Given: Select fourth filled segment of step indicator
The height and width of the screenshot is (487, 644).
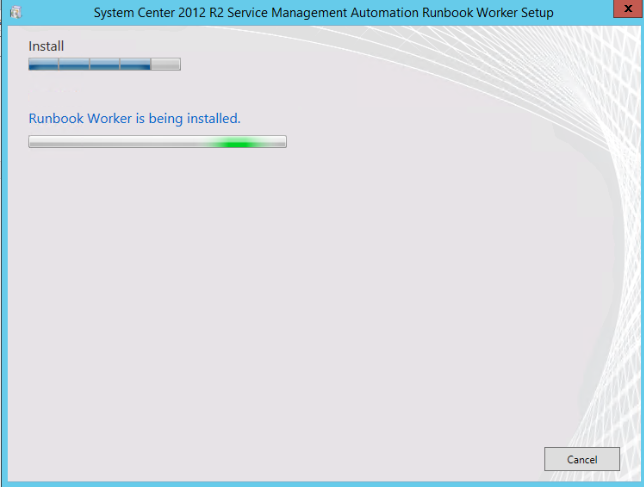Looking at the screenshot, I should (135, 64).
